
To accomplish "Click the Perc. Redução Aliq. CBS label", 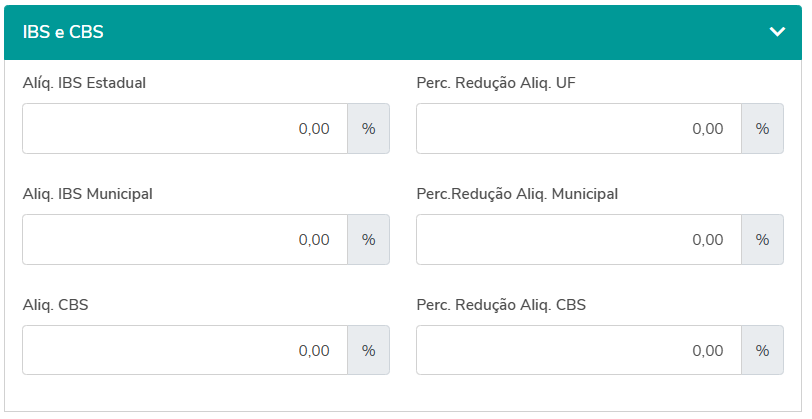I will click(501, 305).
